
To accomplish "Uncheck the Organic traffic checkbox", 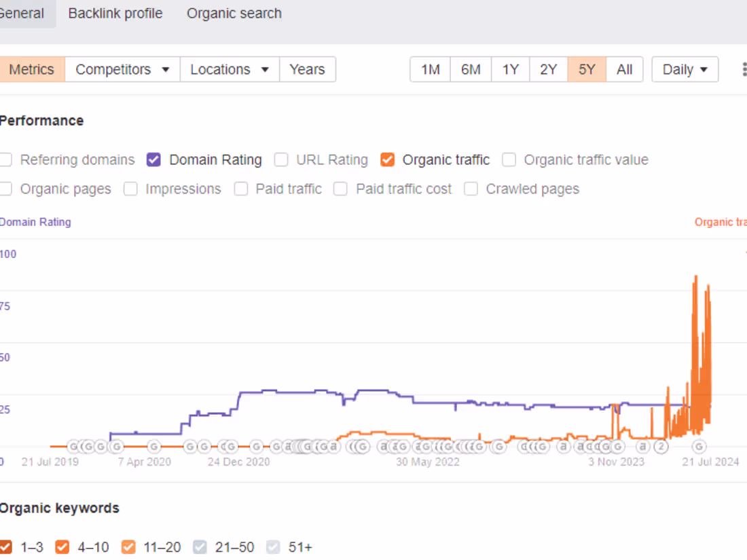I will coord(387,160).
